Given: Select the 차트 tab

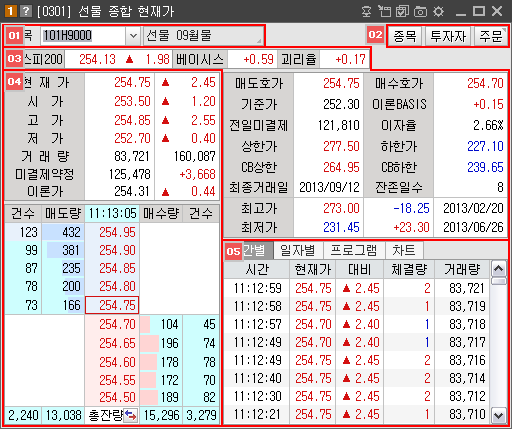Looking at the screenshot, I should [404, 250].
